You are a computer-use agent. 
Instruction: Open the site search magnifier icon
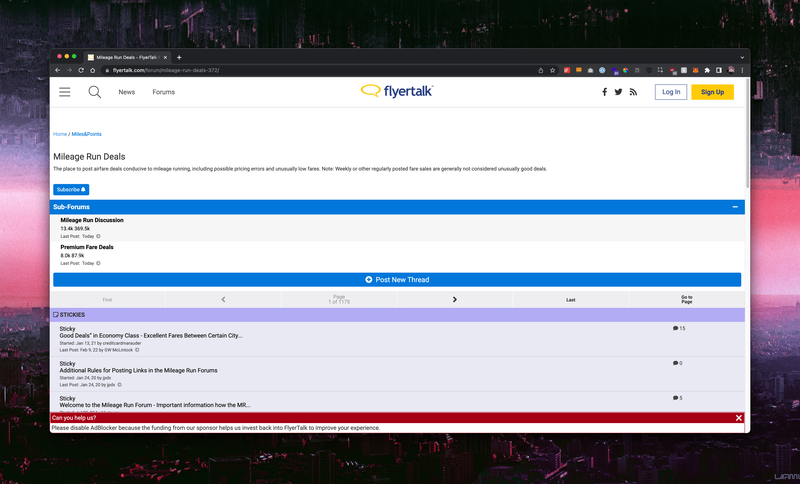click(x=94, y=92)
